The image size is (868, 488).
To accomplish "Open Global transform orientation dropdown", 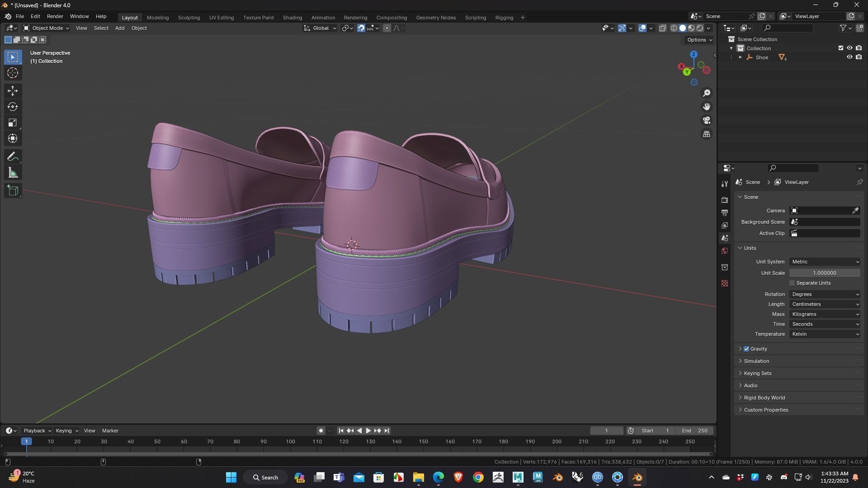I will click(x=320, y=28).
